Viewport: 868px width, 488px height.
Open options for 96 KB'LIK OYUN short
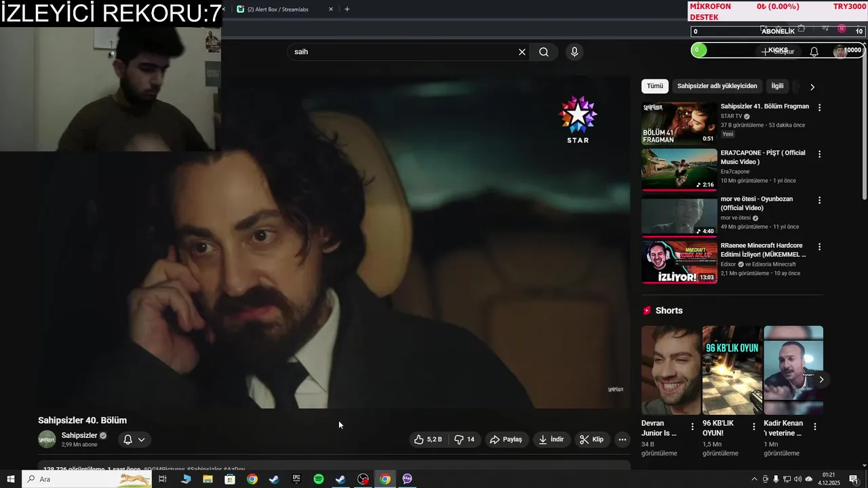coord(753,426)
